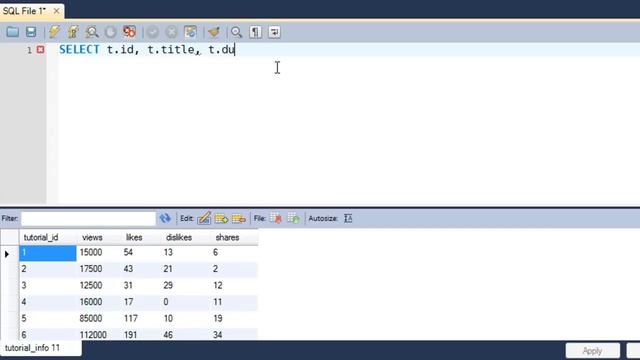640x360 pixels.
Task: Execute the whole script with the lightning bolt icon
Action: [x=54, y=32]
